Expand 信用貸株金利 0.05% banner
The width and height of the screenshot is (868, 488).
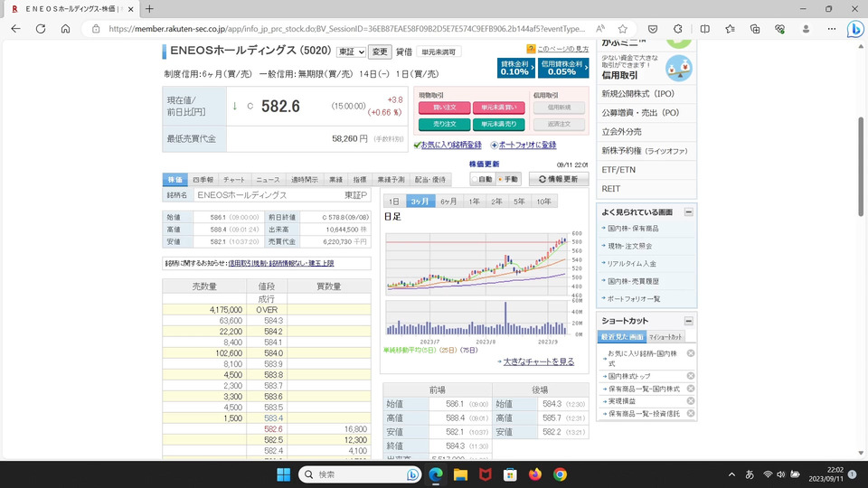(563, 68)
